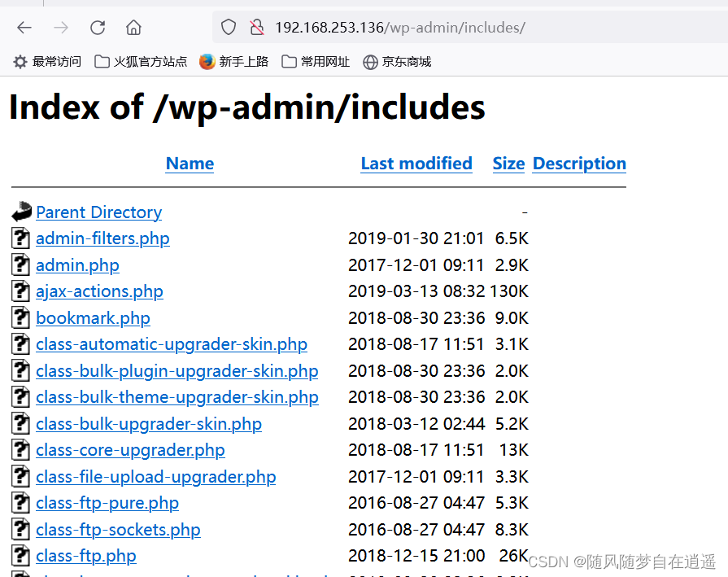Open class-bulk-plugin-upgrader-skin.php link
Screen dimensions: 728x577
tap(177, 371)
